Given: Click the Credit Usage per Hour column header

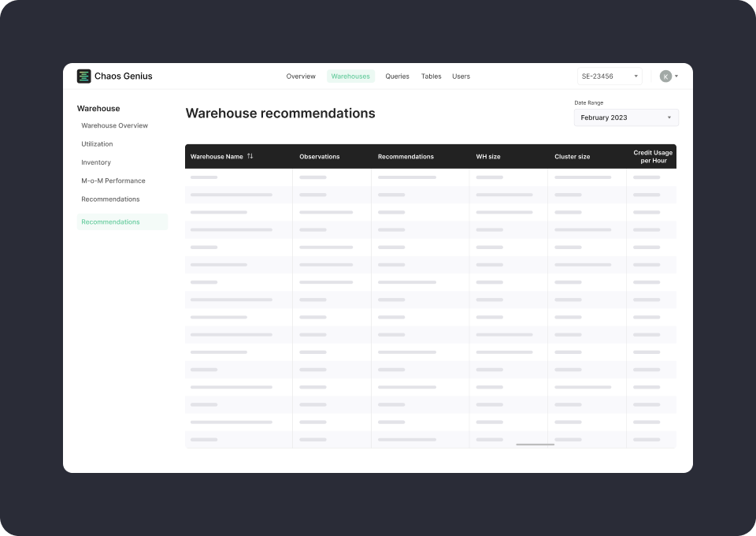Looking at the screenshot, I should coord(652,156).
